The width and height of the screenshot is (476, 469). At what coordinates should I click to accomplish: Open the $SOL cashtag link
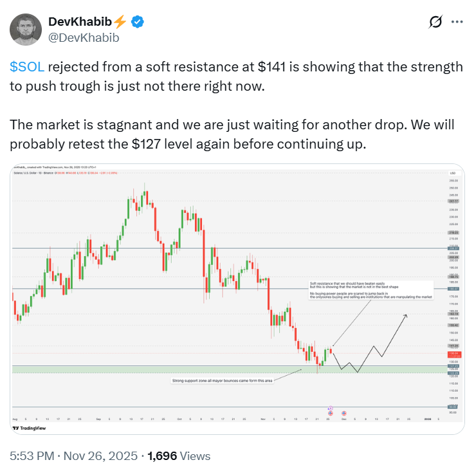tap(26, 67)
